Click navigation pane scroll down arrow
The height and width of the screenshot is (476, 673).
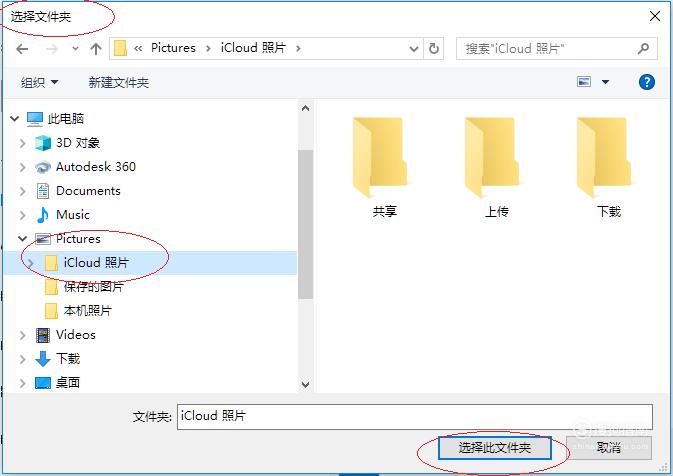(x=306, y=385)
